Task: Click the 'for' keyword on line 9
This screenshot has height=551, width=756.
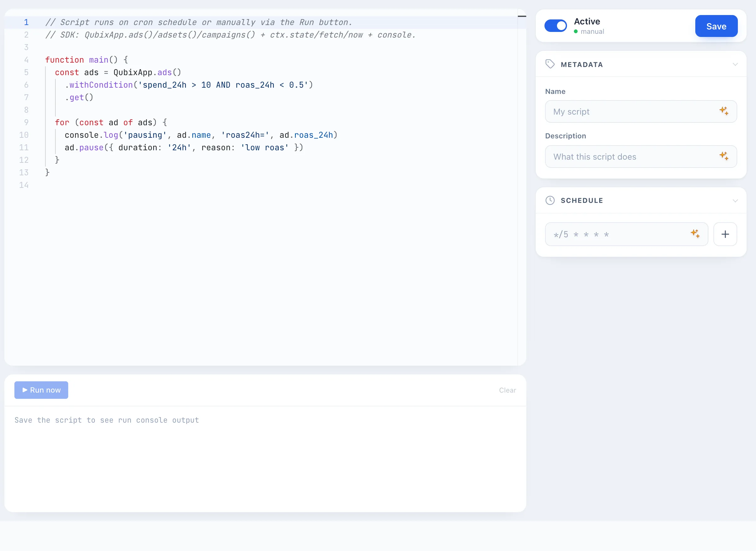Action: tap(62, 122)
